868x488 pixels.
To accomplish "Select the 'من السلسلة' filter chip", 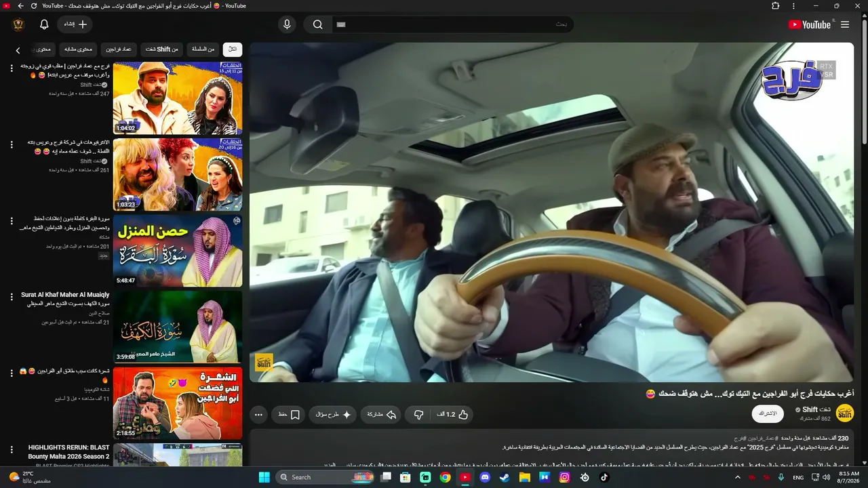I will (203, 49).
